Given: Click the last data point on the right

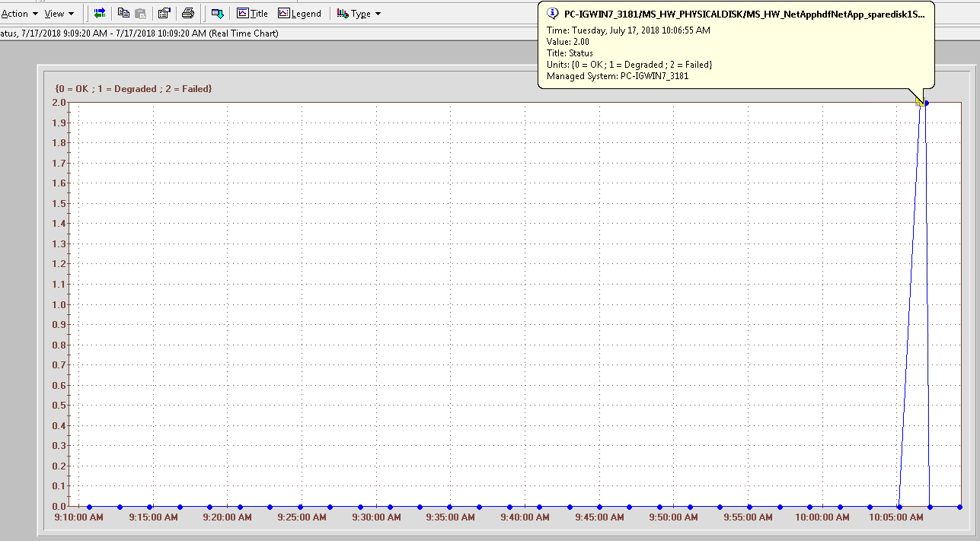Looking at the screenshot, I should pos(959,507).
